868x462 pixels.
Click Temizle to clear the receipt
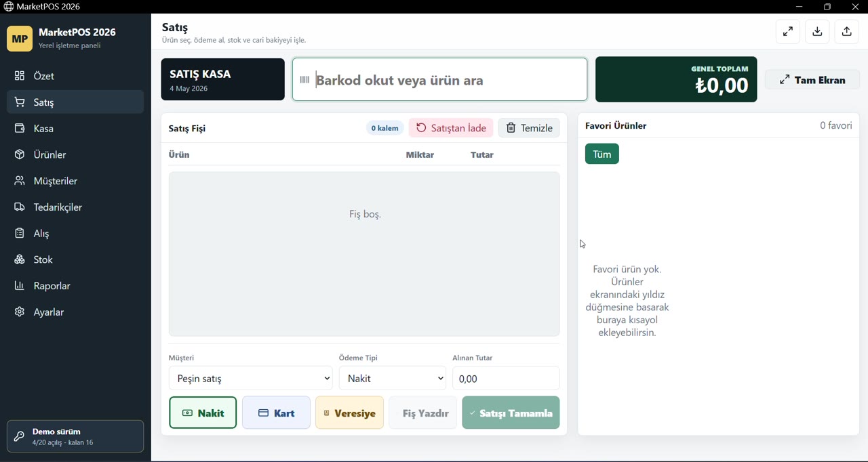coord(529,128)
